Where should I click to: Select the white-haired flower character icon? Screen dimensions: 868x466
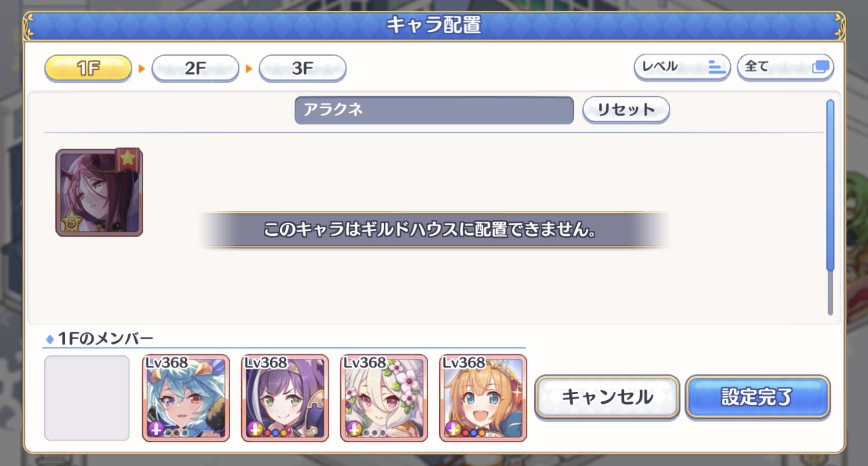(384, 398)
